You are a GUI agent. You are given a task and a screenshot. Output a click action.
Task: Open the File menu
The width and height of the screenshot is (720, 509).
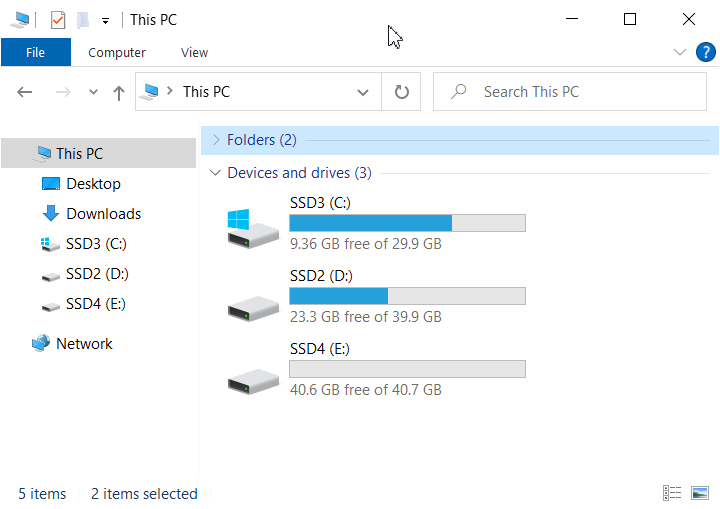point(36,52)
